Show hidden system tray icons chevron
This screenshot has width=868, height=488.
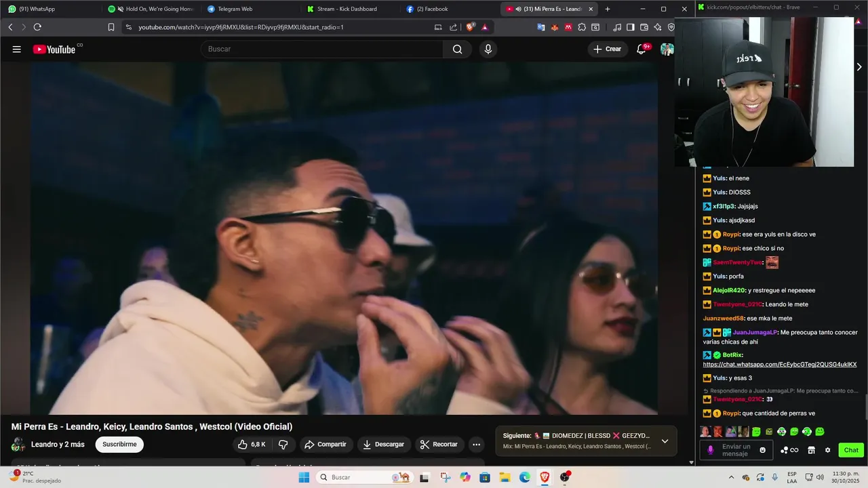(731, 477)
